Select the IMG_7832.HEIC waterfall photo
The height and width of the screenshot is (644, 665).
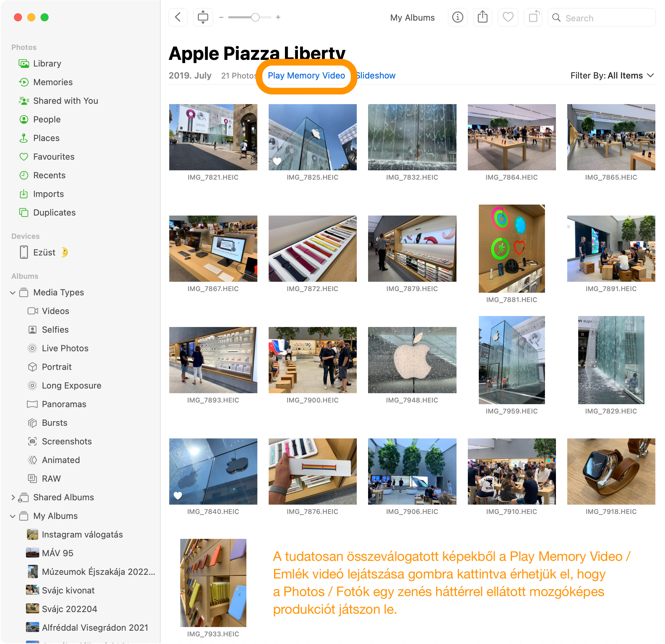[412, 137]
